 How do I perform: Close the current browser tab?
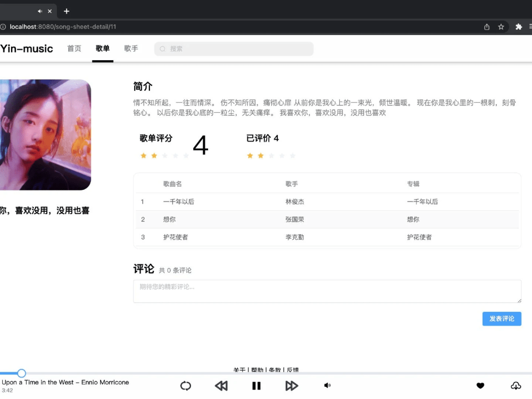(50, 11)
